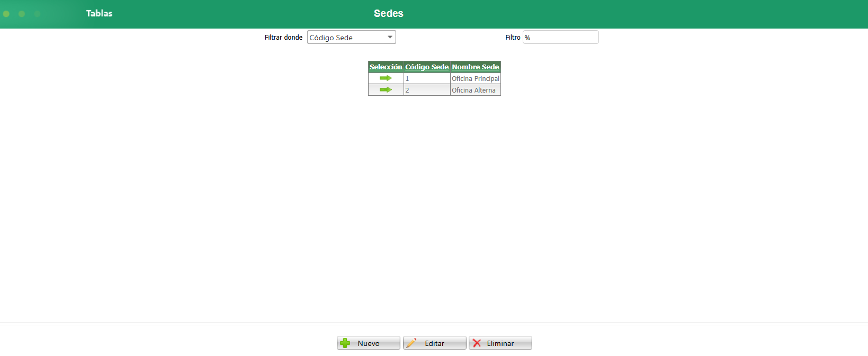Click the Nuevo button

click(x=369, y=343)
